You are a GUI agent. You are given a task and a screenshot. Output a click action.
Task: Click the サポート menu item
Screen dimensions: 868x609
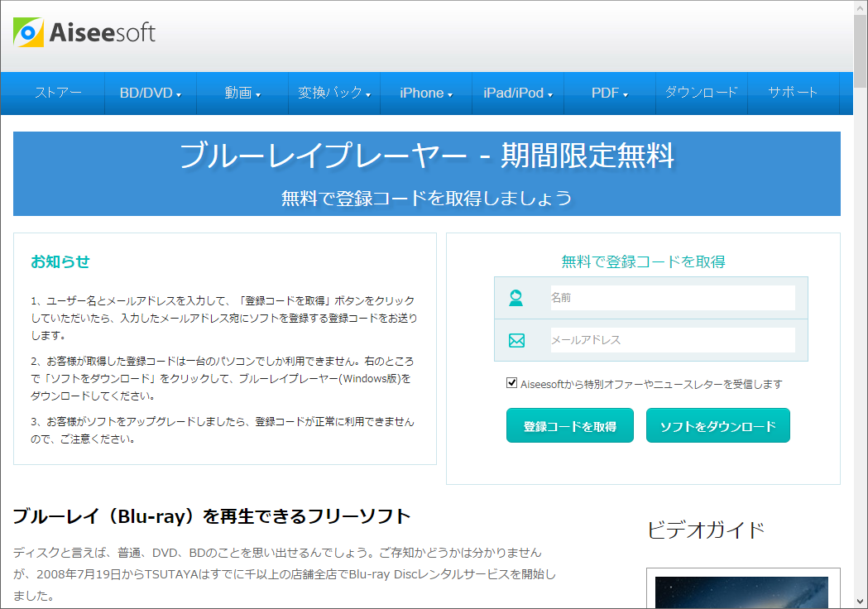pos(792,93)
